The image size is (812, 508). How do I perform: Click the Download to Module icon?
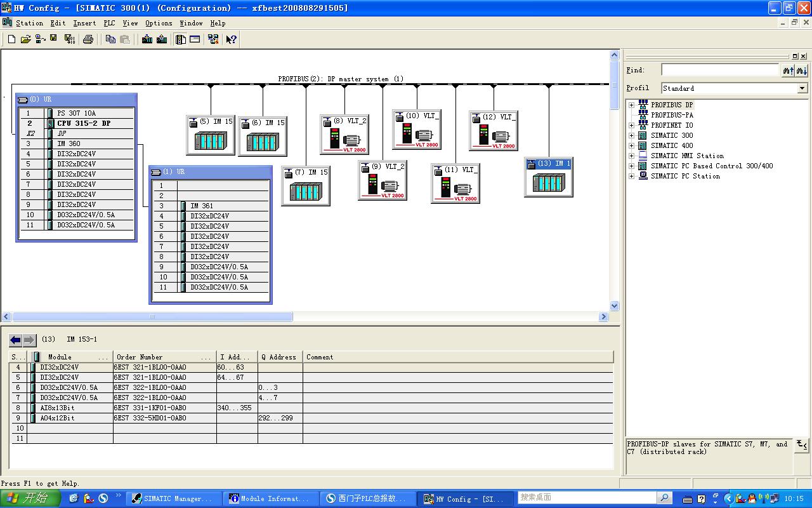[147, 39]
